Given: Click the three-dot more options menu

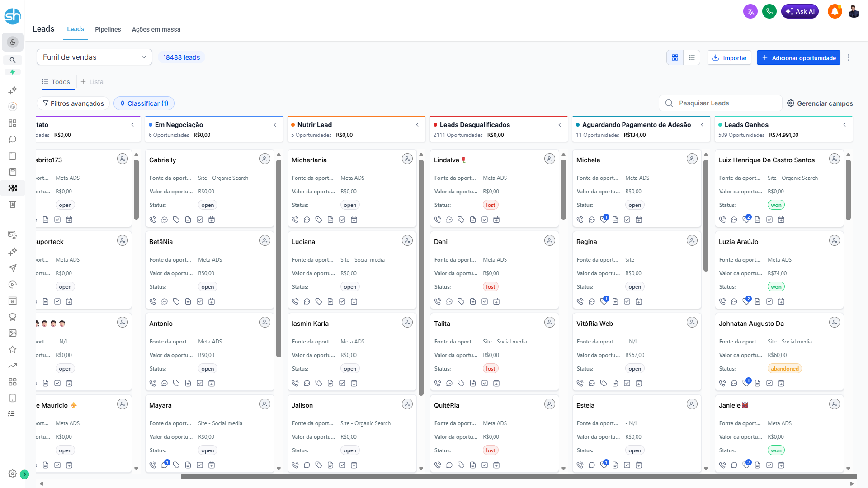Looking at the screenshot, I should tap(849, 57).
